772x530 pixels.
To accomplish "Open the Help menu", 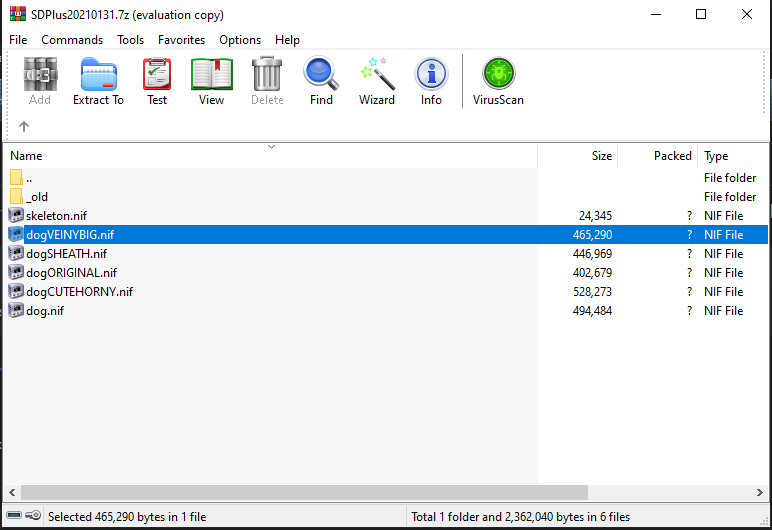I will tap(287, 40).
